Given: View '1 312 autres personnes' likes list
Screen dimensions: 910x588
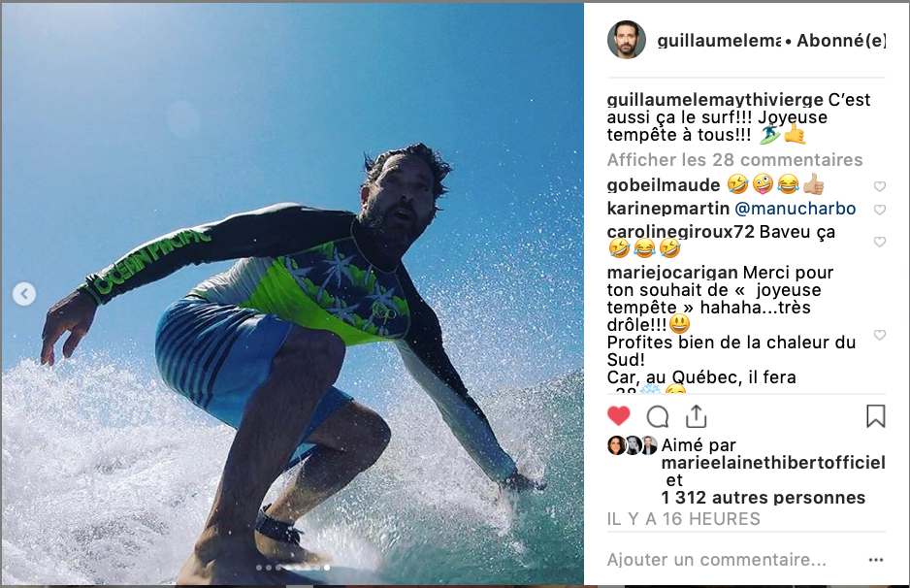Looking at the screenshot, I should pos(764,498).
